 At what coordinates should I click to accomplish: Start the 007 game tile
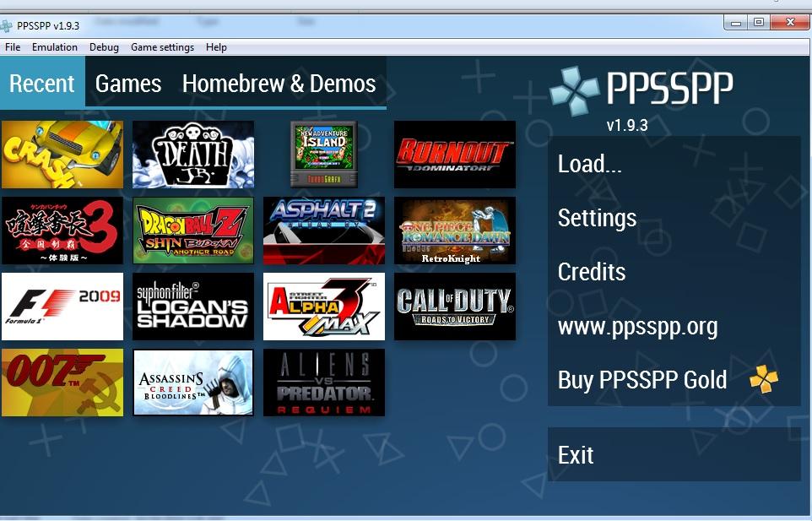pos(62,383)
